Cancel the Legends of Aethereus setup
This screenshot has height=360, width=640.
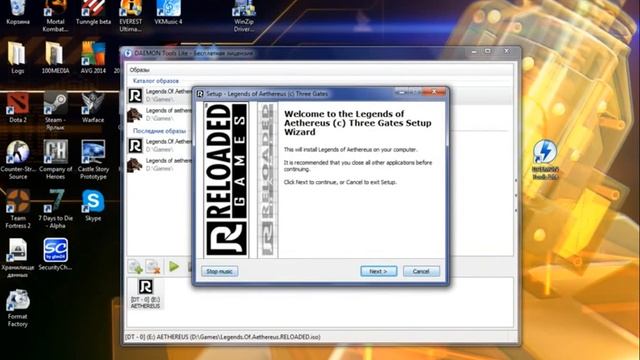(x=421, y=271)
